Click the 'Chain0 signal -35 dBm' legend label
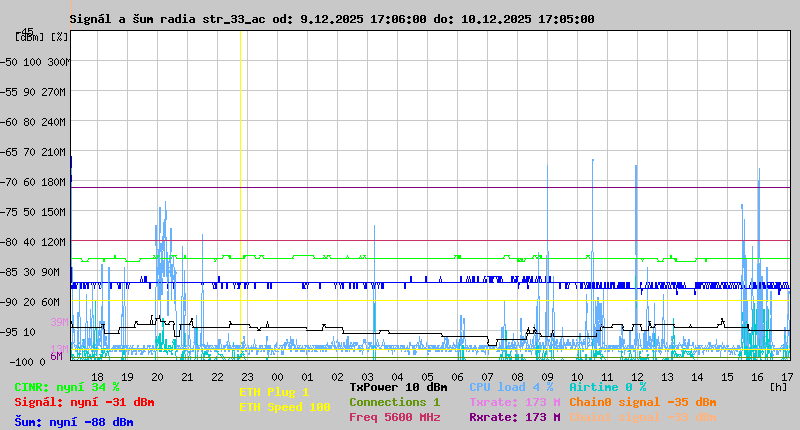800x430 pixels. 643,402
